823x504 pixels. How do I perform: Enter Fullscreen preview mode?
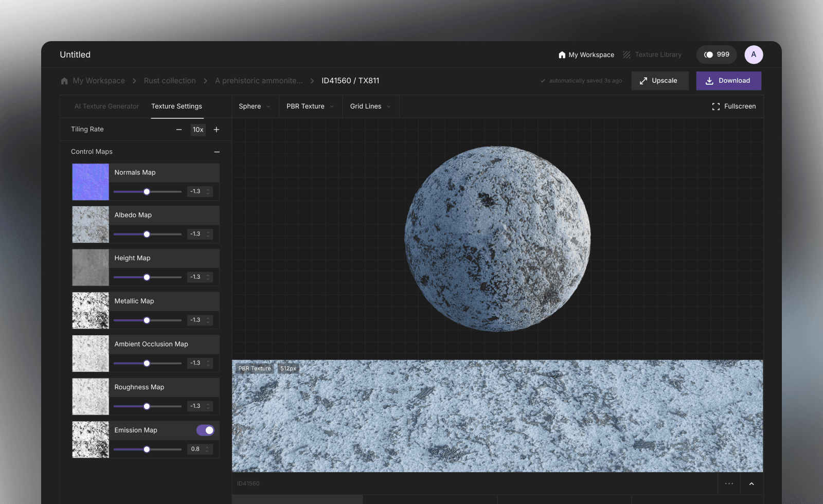click(734, 106)
